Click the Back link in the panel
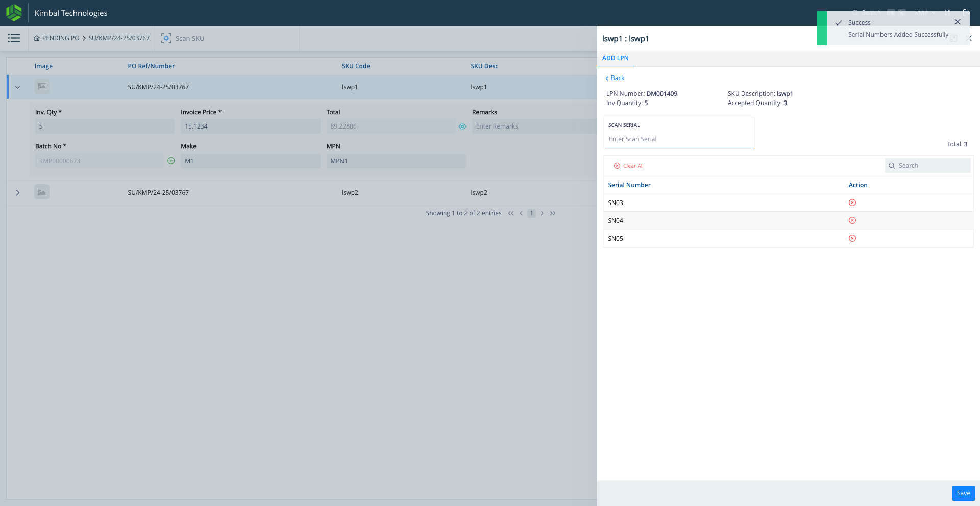 point(615,78)
